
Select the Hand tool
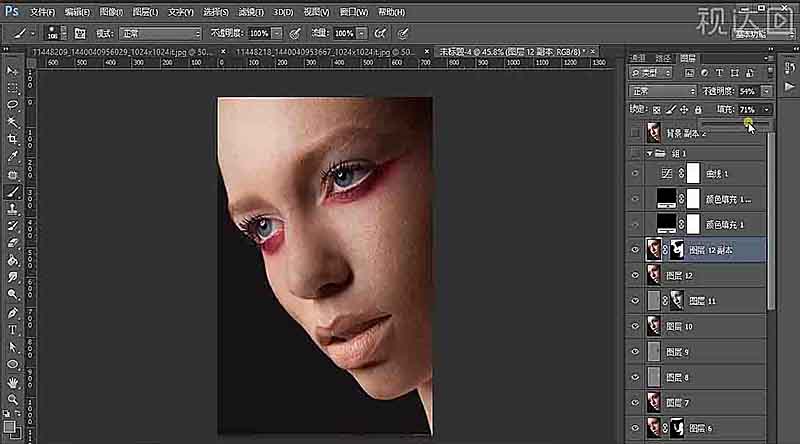[x=12, y=382]
